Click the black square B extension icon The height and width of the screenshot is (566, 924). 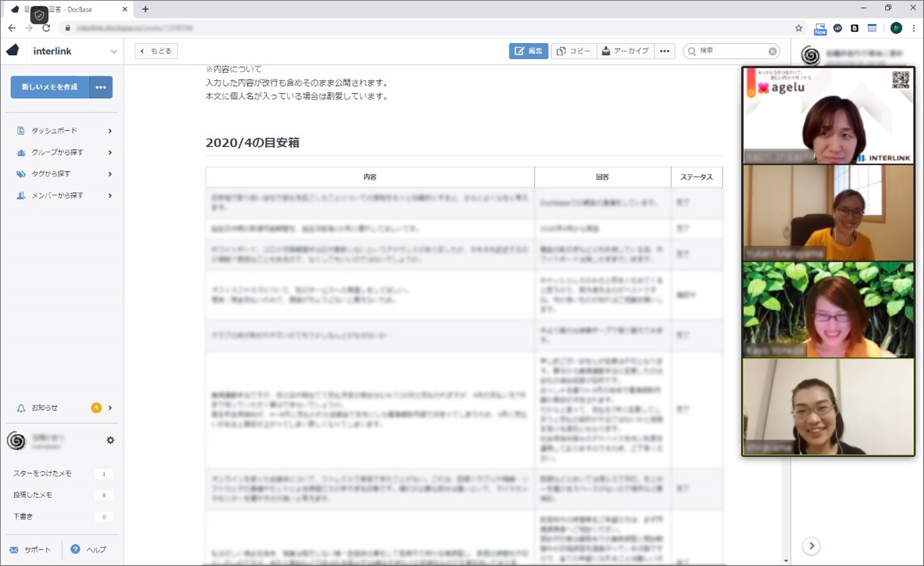click(x=855, y=28)
